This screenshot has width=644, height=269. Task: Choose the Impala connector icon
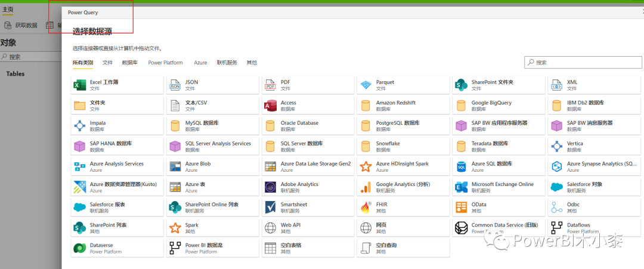click(79, 126)
